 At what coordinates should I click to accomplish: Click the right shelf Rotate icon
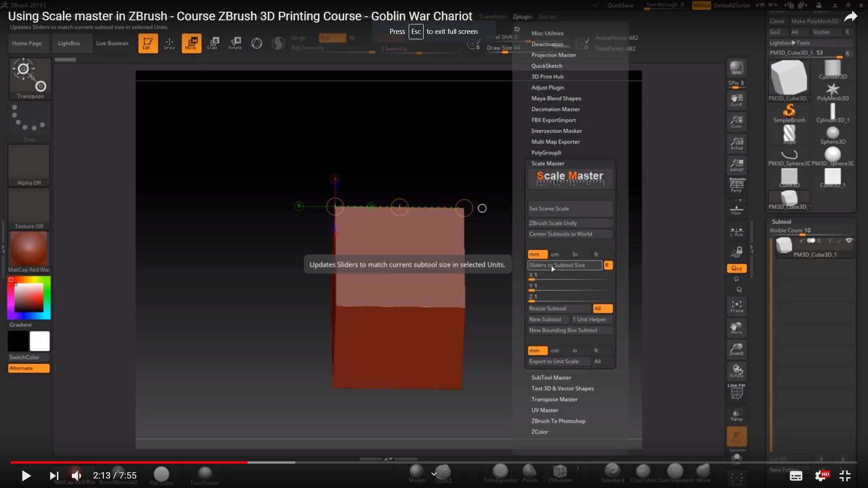[736, 371]
